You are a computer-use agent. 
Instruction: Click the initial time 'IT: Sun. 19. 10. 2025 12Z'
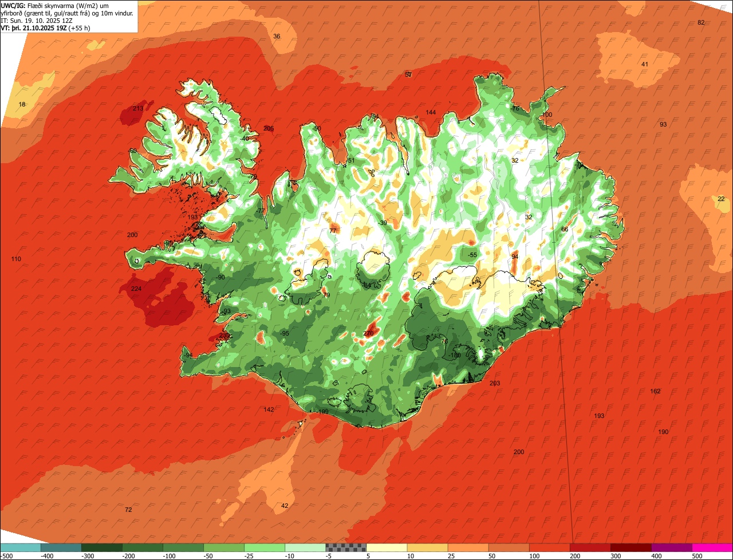[x=38, y=20]
